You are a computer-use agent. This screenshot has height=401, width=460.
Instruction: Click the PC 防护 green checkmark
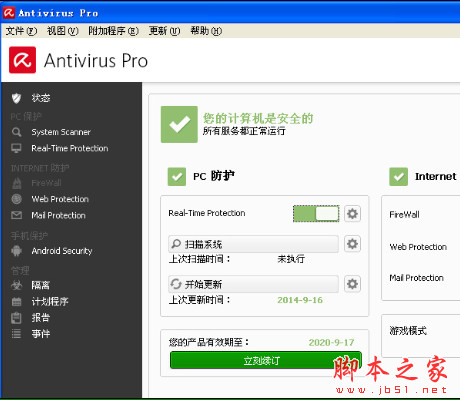pyautogui.click(x=177, y=177)
